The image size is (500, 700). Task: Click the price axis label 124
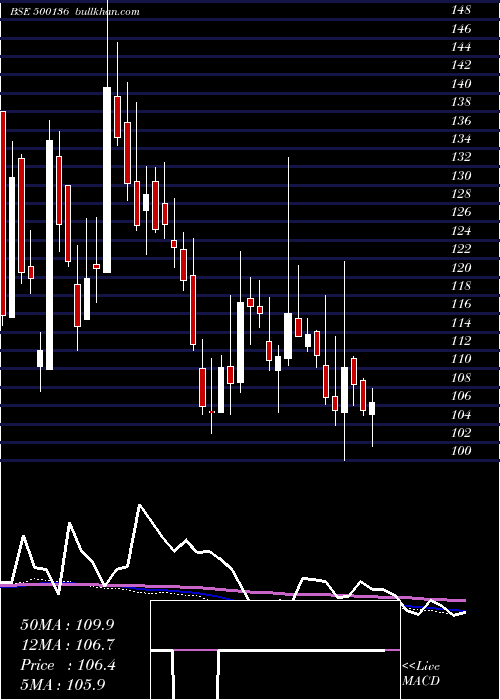pyautogui.click(x=461, y=231)
